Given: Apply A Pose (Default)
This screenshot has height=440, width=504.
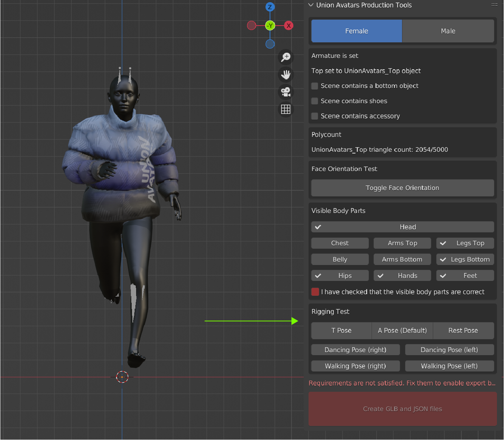Looking at the screenshot, I should 402,331.
